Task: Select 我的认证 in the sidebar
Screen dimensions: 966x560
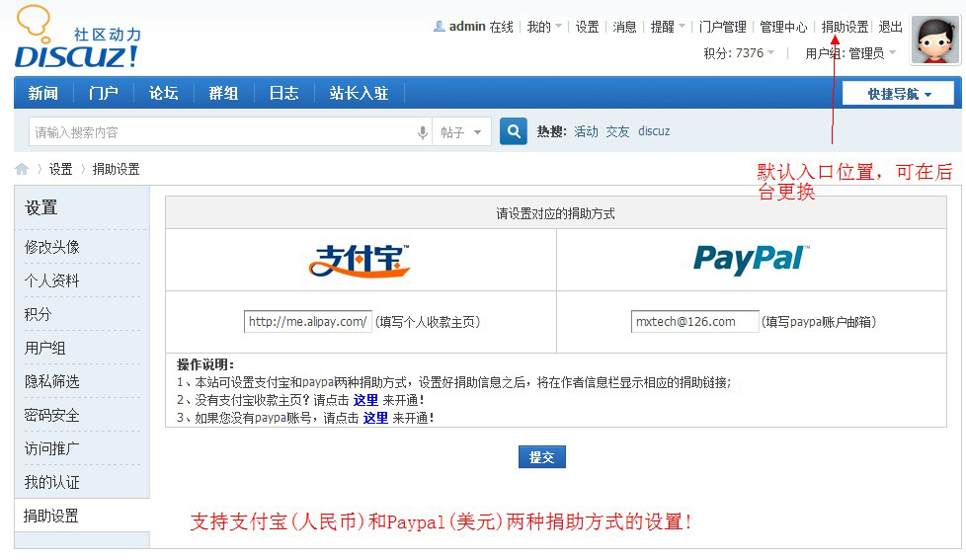Action: [51, 482]
